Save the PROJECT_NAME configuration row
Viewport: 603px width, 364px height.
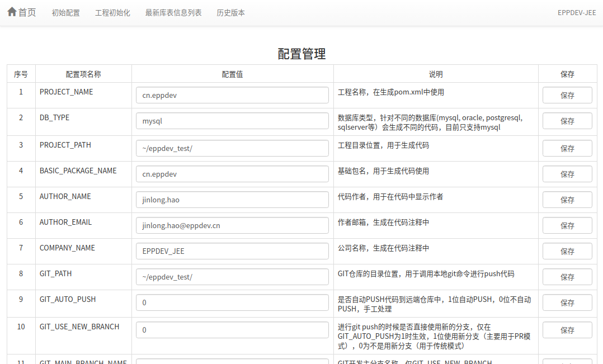[x=567, y=96]
